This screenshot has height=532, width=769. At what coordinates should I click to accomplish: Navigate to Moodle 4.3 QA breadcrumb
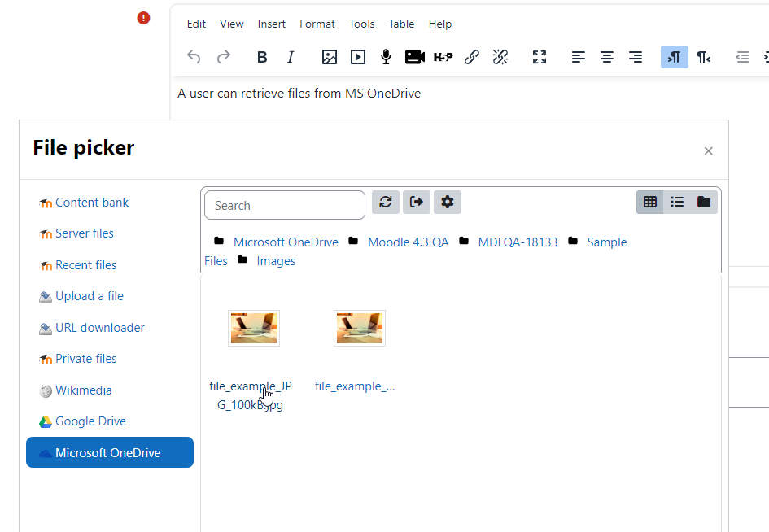click(408, 242)
